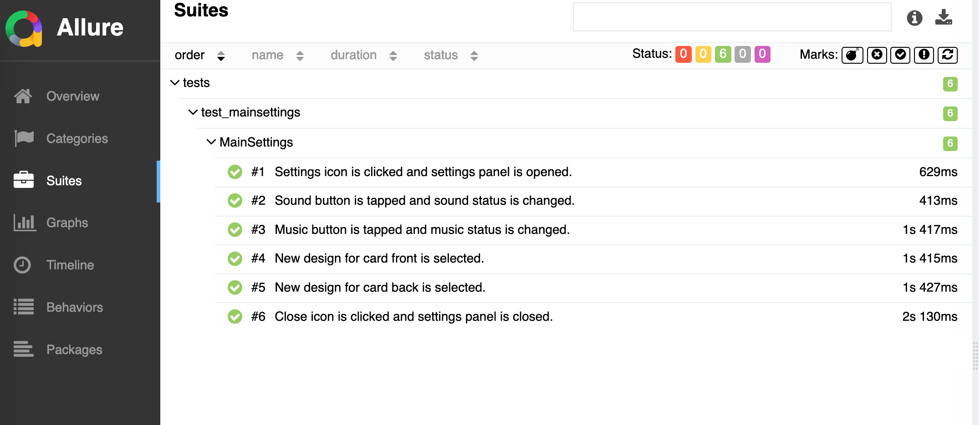The image size is (980, 425).
Task: Toggle the flaky tests bomb mark filter
Action: (x=852, y=55)
